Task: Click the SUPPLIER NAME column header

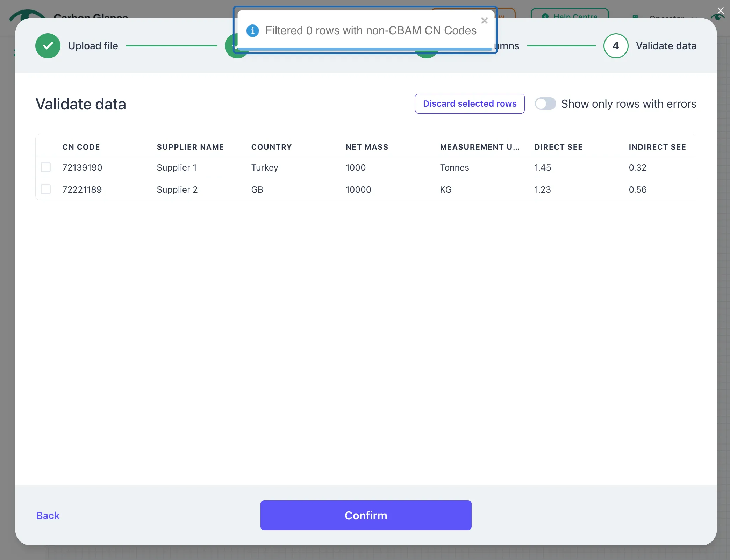Action: pos(190,147)
